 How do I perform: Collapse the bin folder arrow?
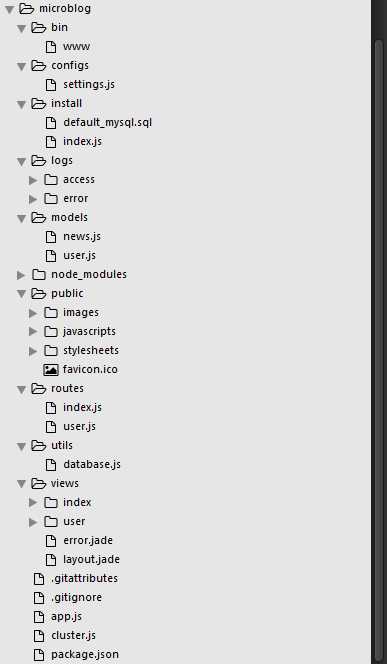(21, 28)
